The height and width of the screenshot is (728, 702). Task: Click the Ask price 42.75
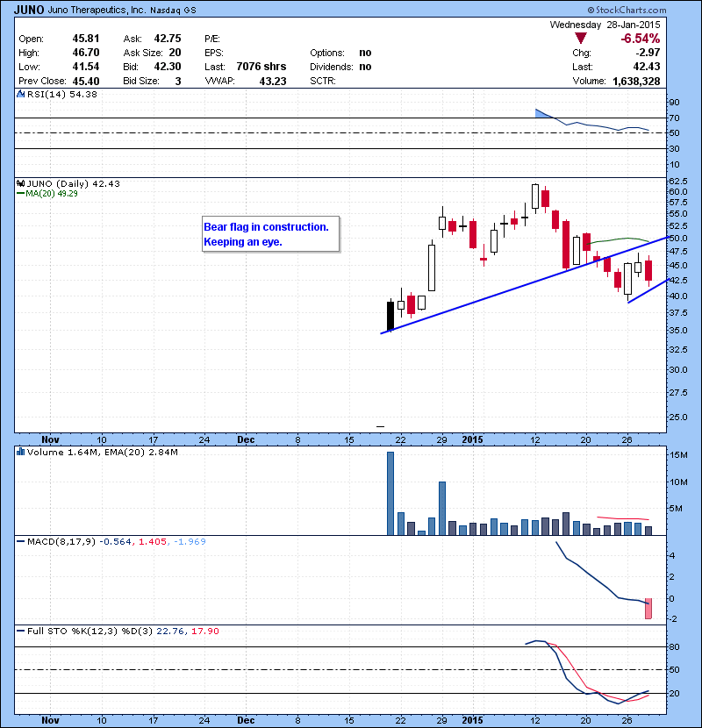point(168,39)
